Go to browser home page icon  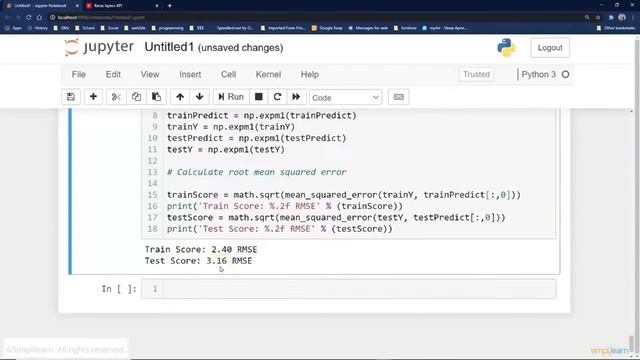(39, 18)
